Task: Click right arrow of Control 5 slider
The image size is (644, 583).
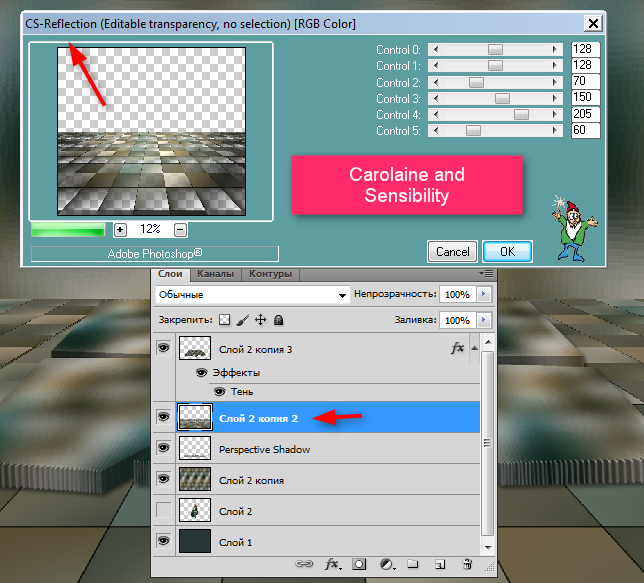Action: pos(554,131)
